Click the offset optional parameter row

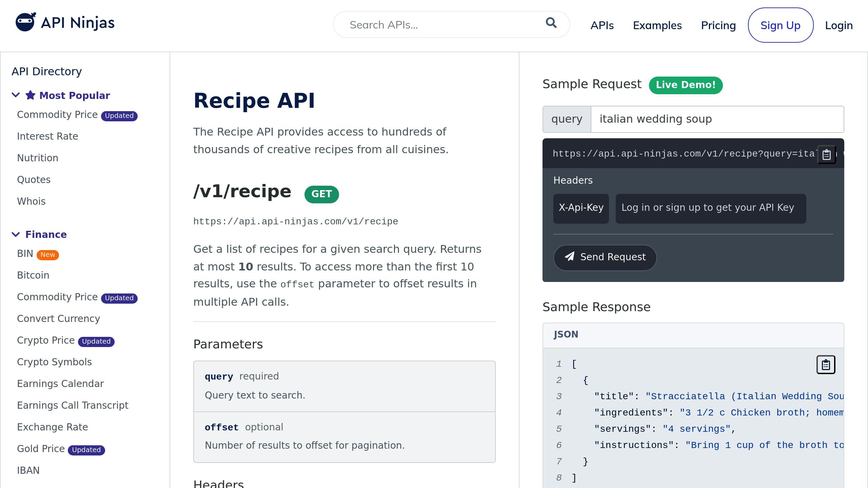(344, 437)
